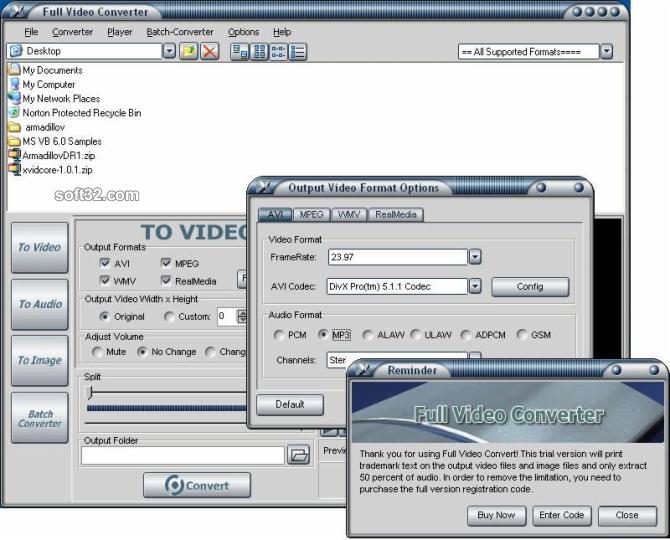
Task: Click the Norton Protected Recycle Bin icon
Action: (14, 112)
